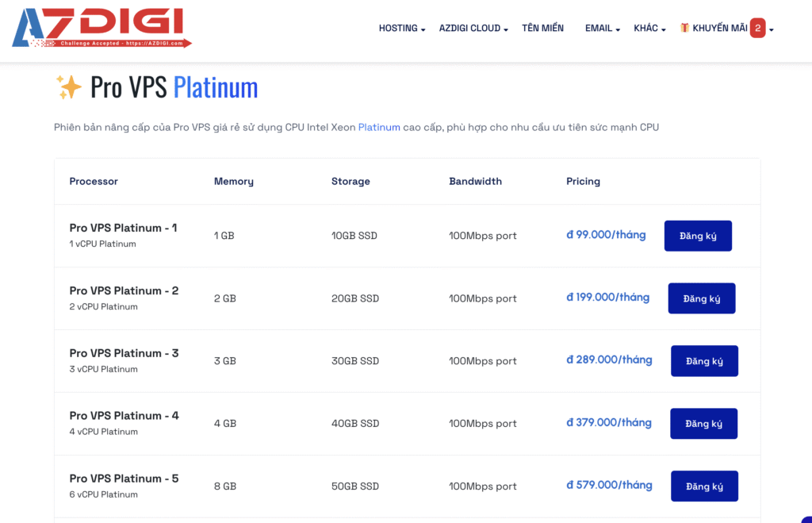Follow the blue Platinum link in description
The image size is (812, 523).
pos(379,127)
